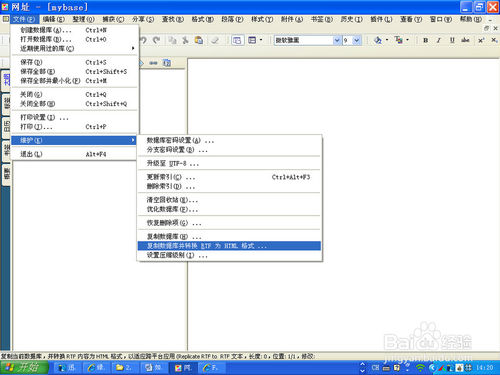Click the Redo toolbar icon
This screenshot has height=375, width=500.
[156, 40]
